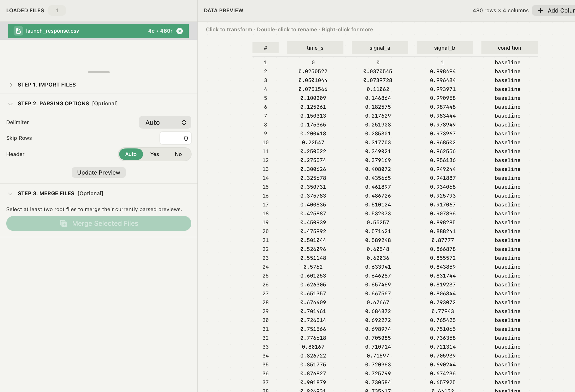Set Header option to Yes

pos(155,154)
